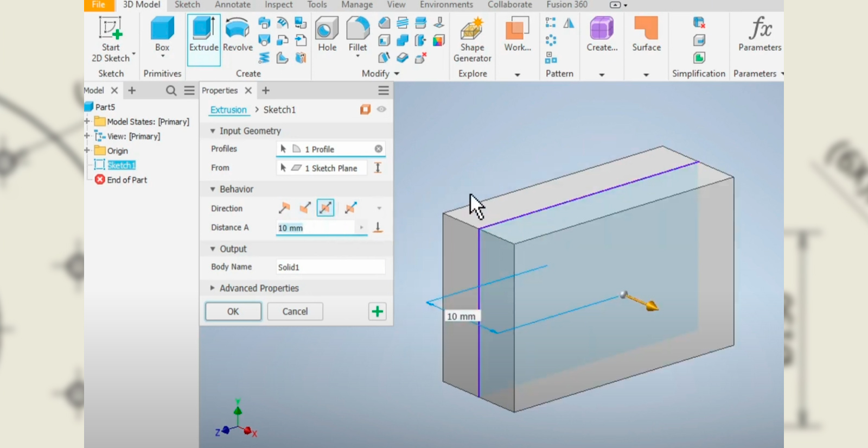
Task: Select the flipped direction option
Action: coord(305,208)
